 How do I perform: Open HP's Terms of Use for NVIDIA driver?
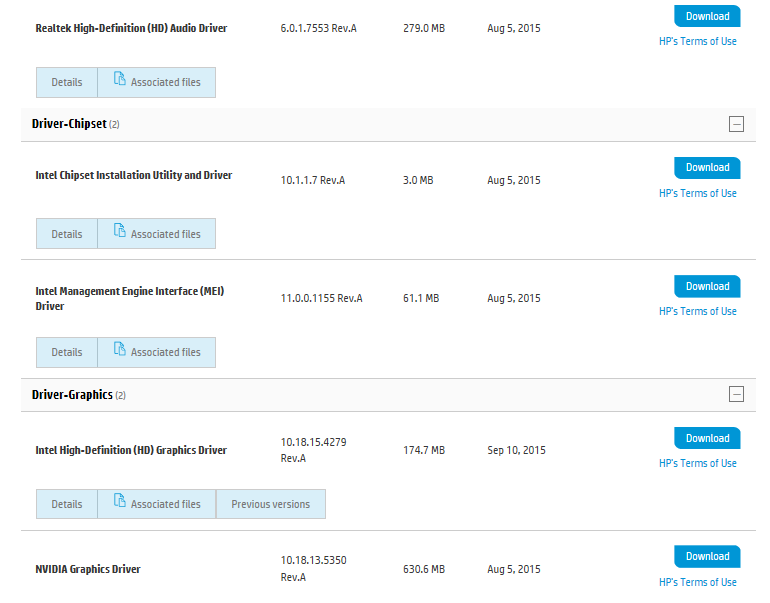click(697, 582)
